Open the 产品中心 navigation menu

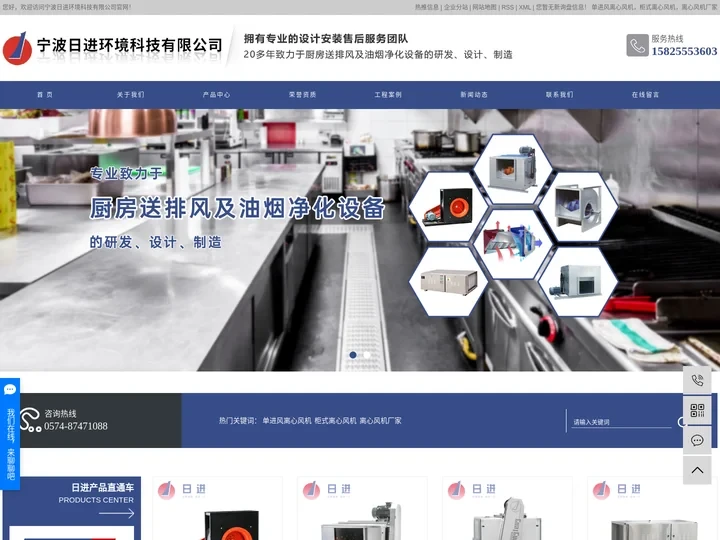[x=216, y=95]
